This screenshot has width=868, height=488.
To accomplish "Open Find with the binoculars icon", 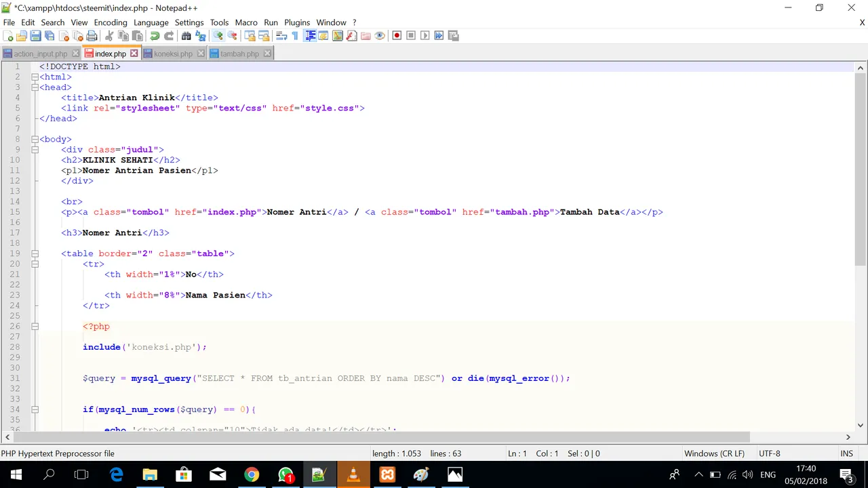I will pos(186,36).
